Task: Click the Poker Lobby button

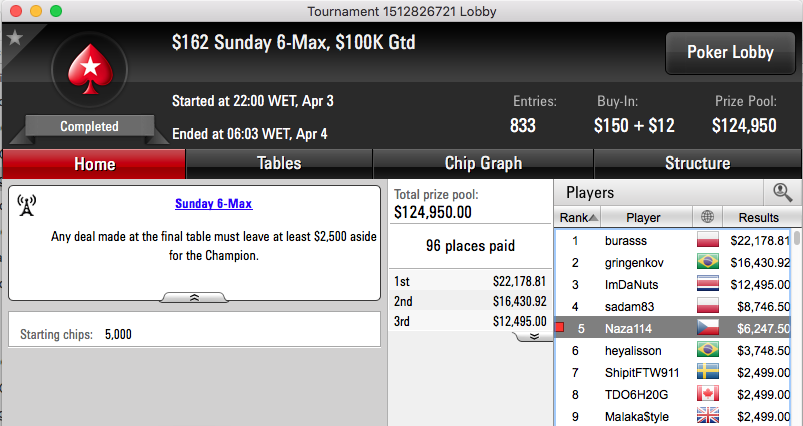Action: click(730, 52)
